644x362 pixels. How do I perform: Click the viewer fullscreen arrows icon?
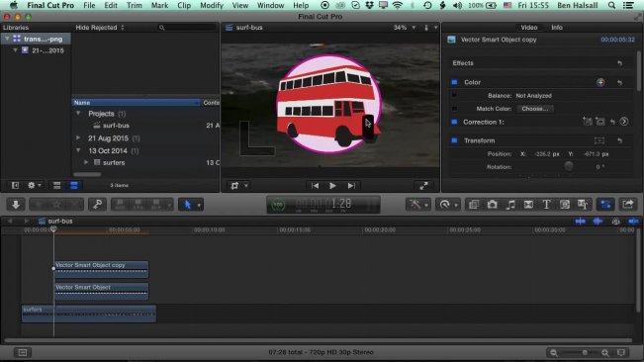point(423,186)
